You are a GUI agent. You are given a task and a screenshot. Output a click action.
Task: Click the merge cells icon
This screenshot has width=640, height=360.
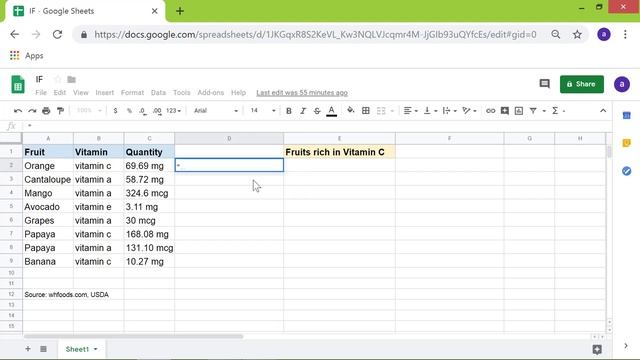tap(381, 111)
